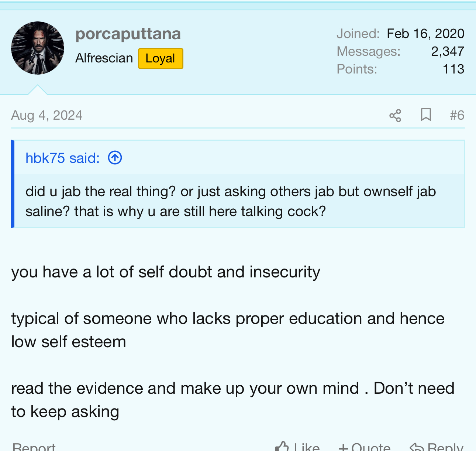The width and height of the screenshot is (476, 451).
Task: Click the line about self doubt and insecurity
Action: pos(166,272)
